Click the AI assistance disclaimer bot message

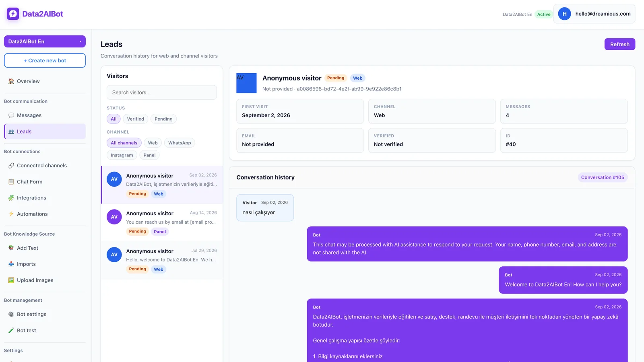(x=467, y=244)
